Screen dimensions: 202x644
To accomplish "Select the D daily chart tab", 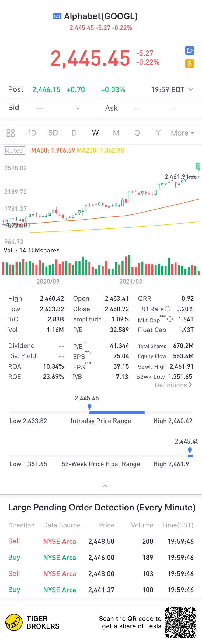I will click(x=74, y=133).
